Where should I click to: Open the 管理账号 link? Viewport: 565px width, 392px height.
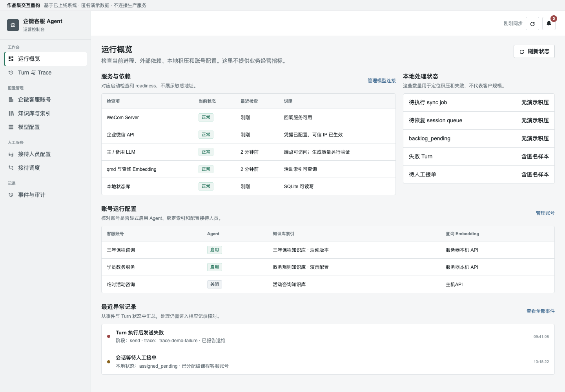545,213
